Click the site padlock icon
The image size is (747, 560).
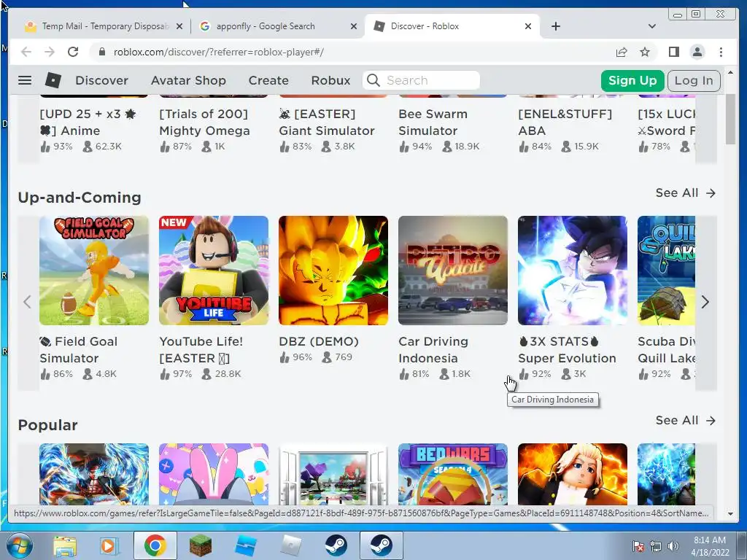pos(101,52)
